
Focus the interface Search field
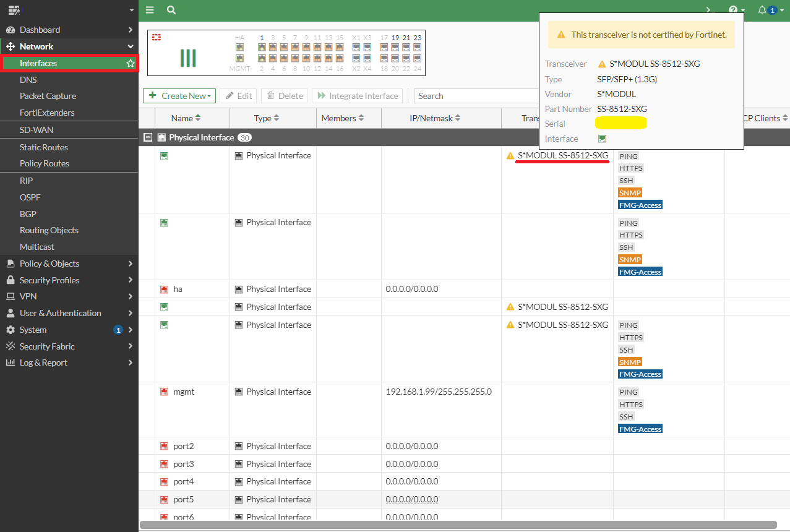476,96
